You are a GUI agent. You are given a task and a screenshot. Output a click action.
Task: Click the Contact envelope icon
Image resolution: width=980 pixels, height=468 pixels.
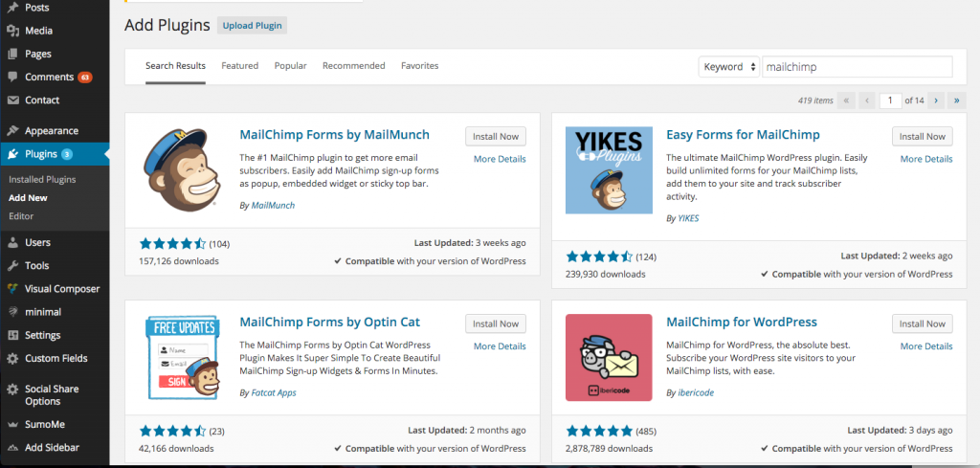point(12,100)
